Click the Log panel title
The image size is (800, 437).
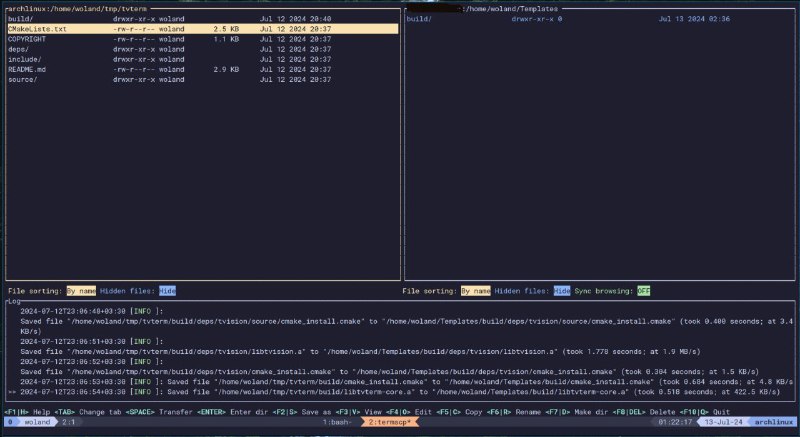pos(14,301)
